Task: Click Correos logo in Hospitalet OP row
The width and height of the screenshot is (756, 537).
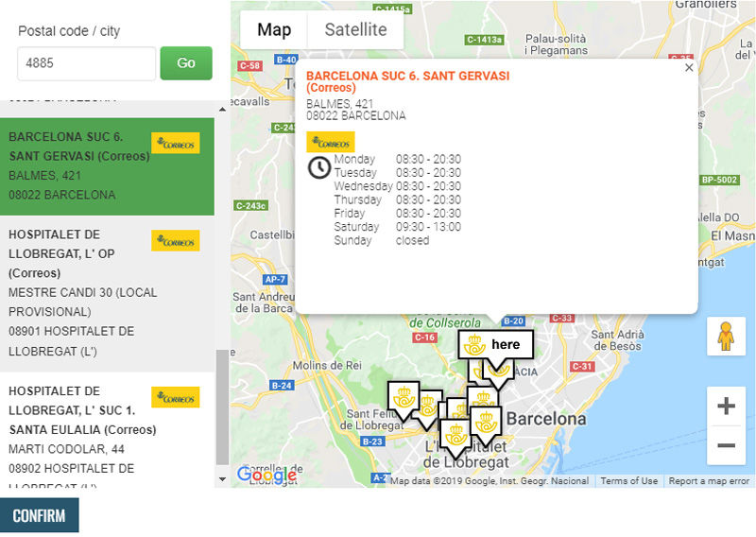Action: (x=176, y=241)
